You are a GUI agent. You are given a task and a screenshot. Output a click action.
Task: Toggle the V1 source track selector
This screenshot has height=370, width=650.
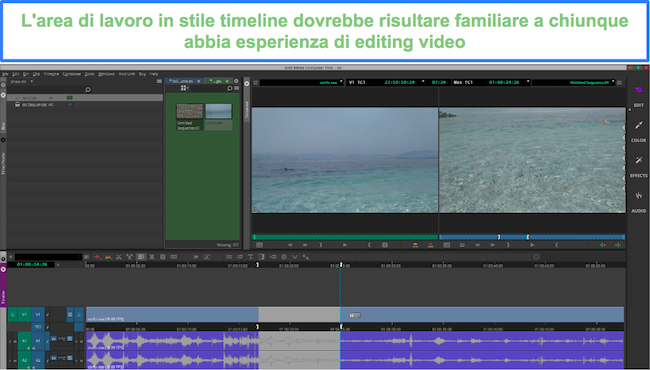pyautogui.click(x=24, y=315)
